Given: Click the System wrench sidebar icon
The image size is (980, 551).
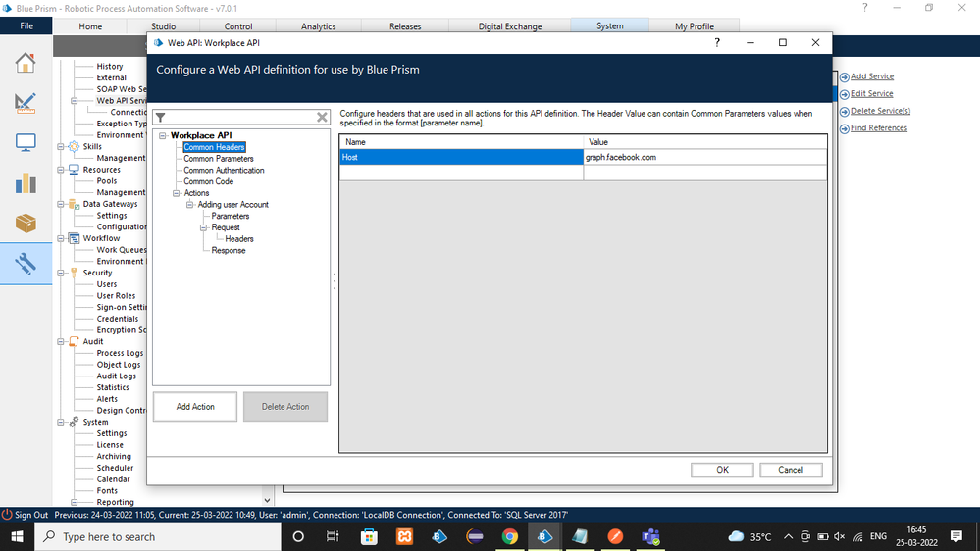Looking at the screenshot, I should click(x=26, y=264).
